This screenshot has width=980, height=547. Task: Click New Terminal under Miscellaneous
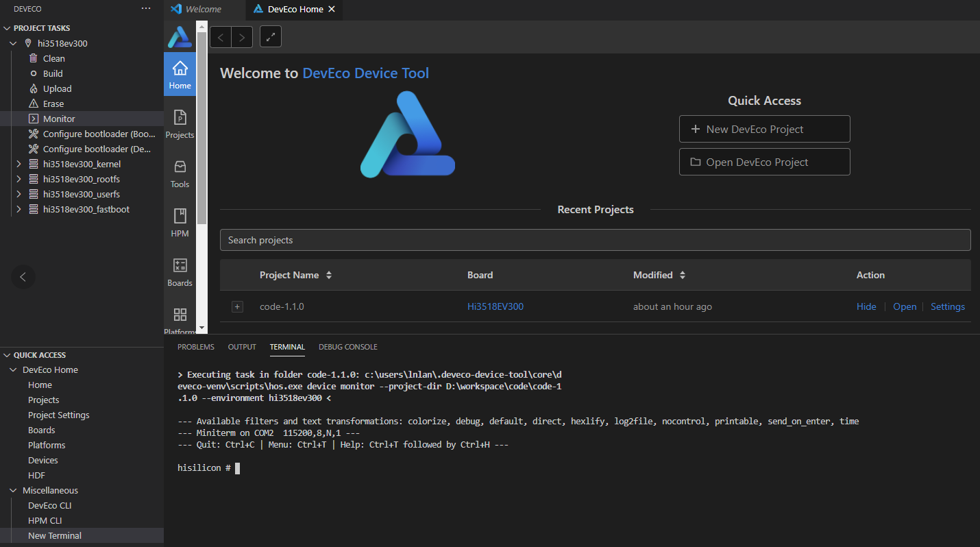[55, 535]
